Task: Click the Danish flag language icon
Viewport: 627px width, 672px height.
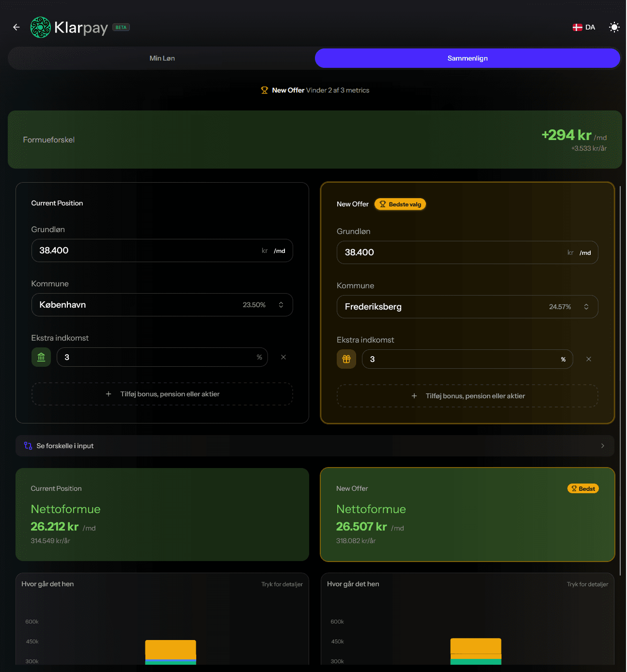Action: coord(577,27)
